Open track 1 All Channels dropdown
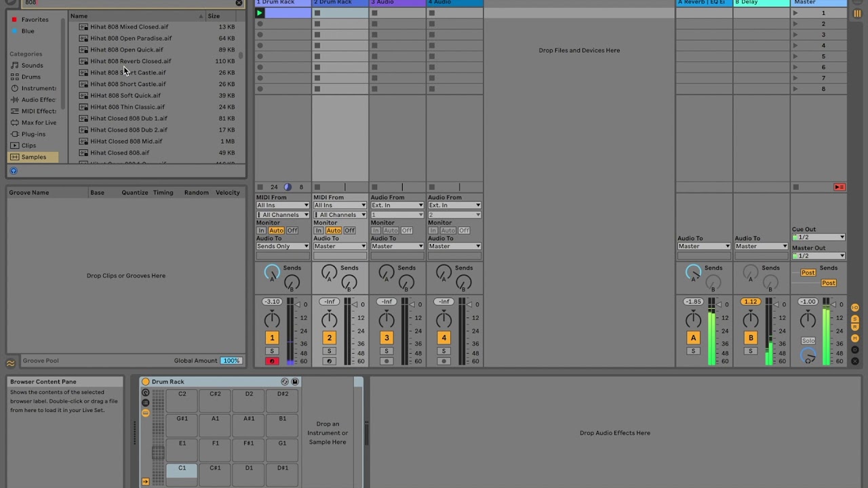Viewport: 868px width, 488px height. tap(283, 215)
